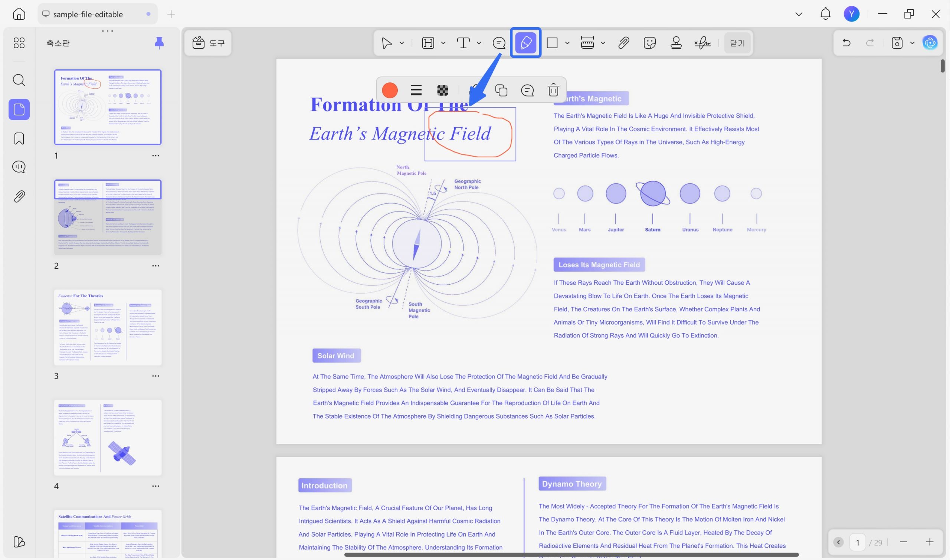Open the Y user account avatar

852,14
